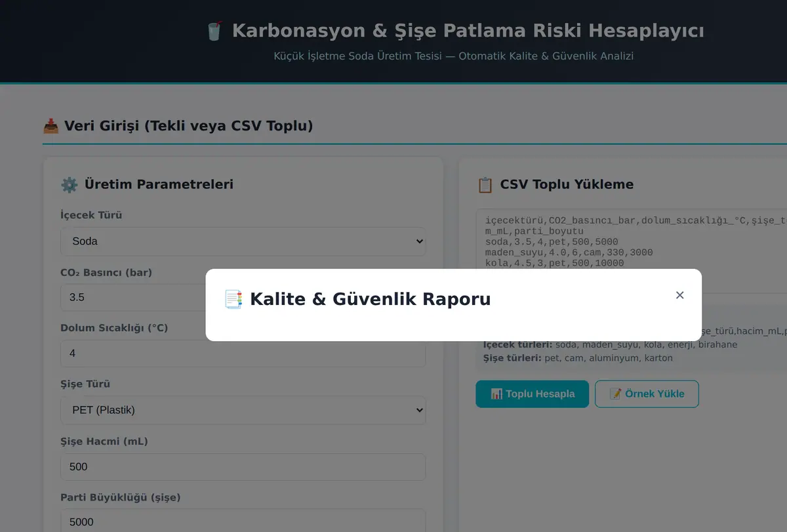This screenshot has width=787, height=532.
Task: Click the 'Şişe türleri: pet, cam, aluminyum, karton' line
Action: click(578, 358)
